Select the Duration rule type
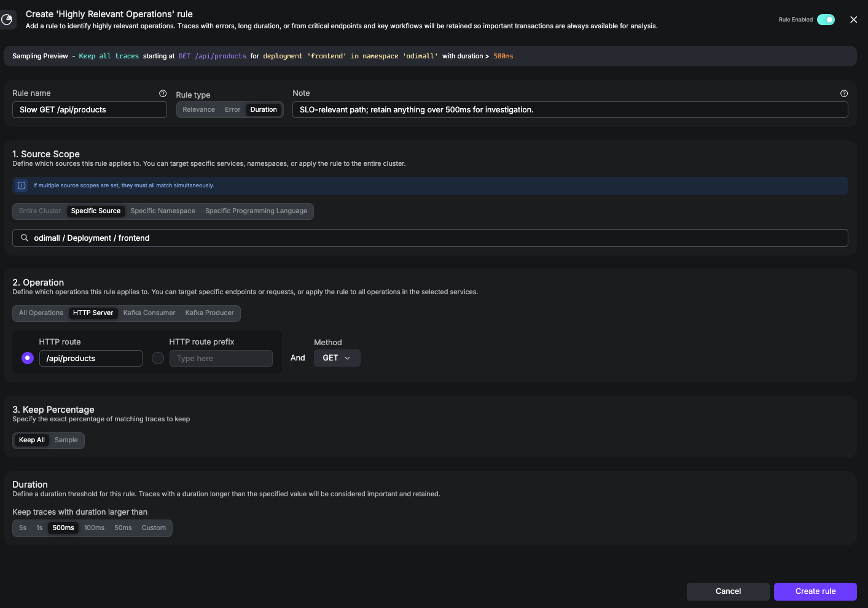The height and width of the screenshot is (608, 868). click(x=264, y=110)
